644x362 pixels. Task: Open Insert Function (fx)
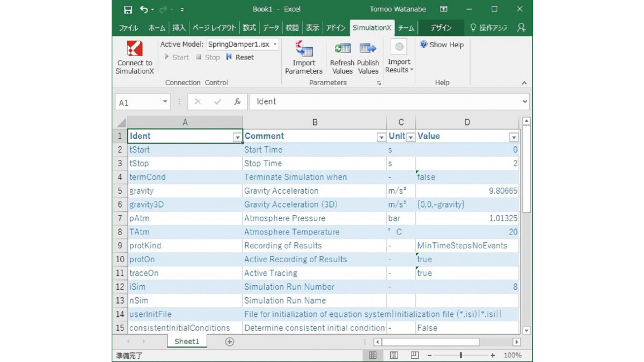coord(237,102)
